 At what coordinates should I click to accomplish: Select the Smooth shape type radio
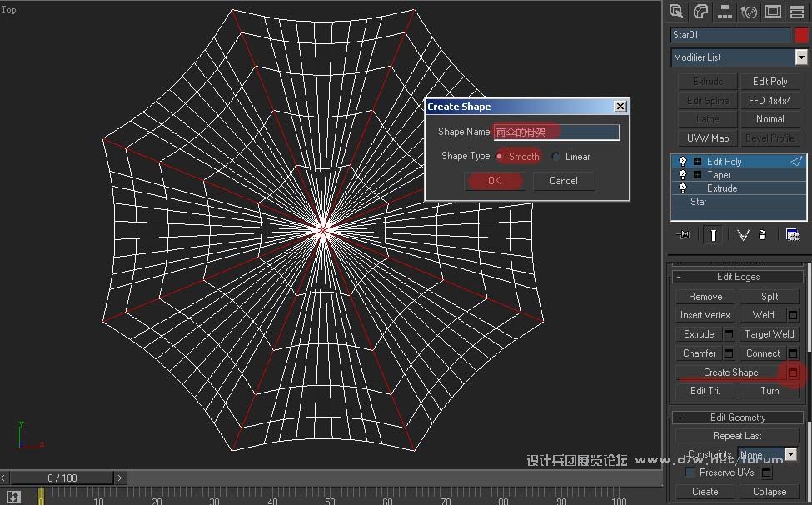point(499,157)
